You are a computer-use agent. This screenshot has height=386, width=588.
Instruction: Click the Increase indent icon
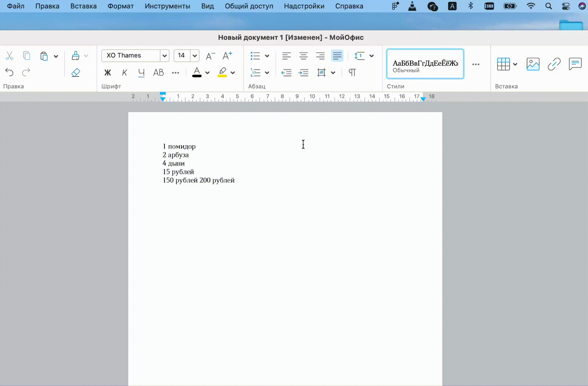(x=303, y=73)
